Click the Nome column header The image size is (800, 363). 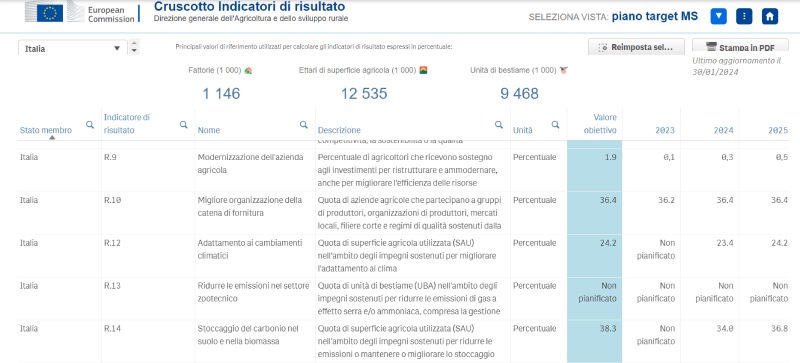click(x=209, y=130)
